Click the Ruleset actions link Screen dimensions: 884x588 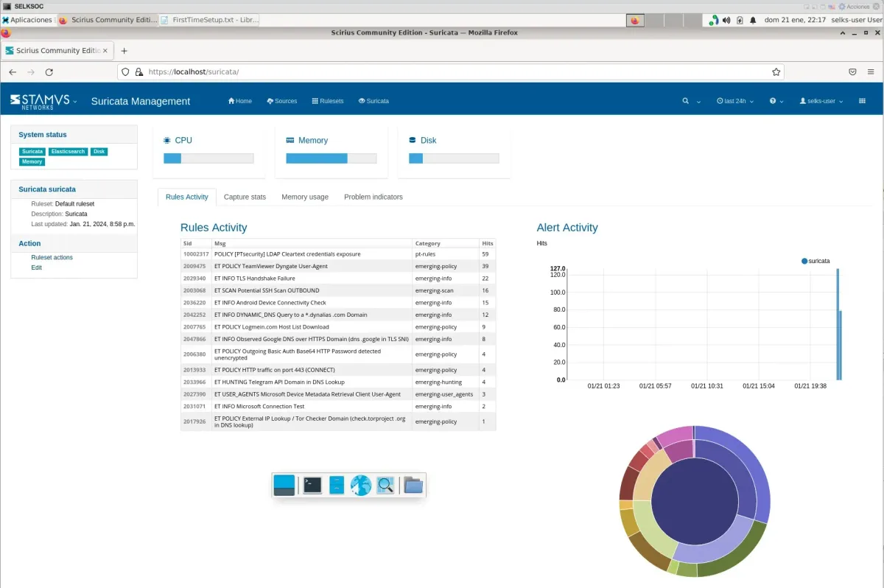pyautogui.click(x=52, y=257)
